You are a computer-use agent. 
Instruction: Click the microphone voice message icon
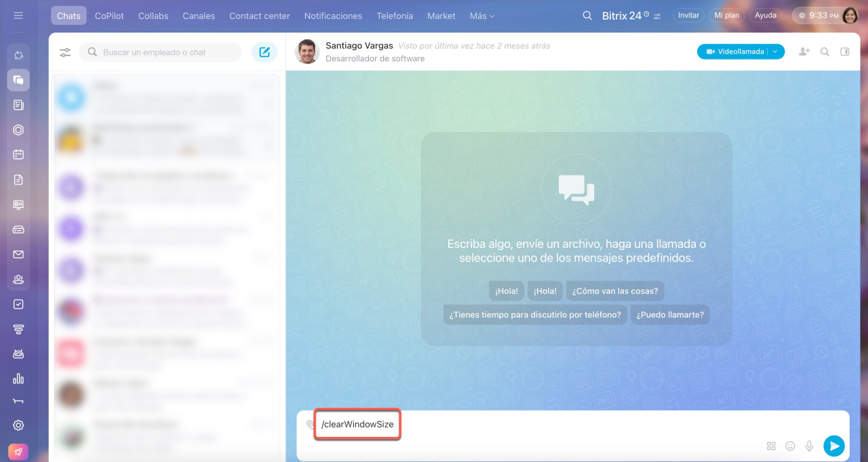click(x=809, y=446)
